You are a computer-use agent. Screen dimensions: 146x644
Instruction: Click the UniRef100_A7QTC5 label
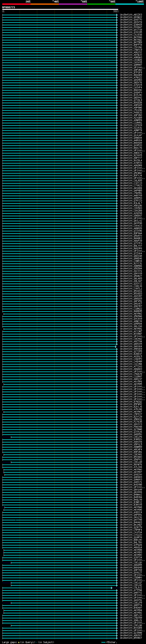[131, 85]
